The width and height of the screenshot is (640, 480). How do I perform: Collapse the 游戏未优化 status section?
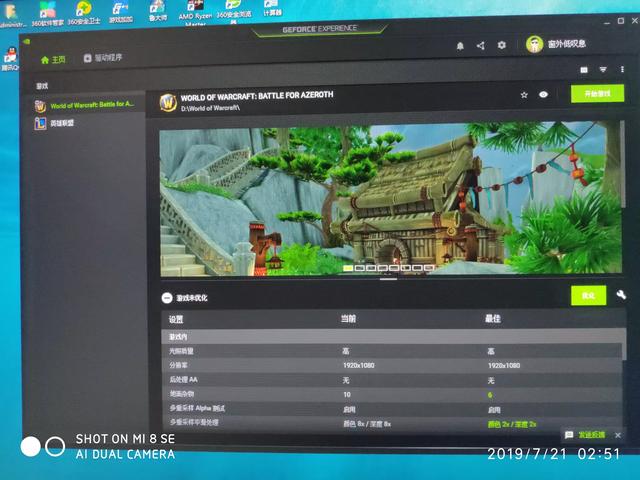click(x=167, y=297)
